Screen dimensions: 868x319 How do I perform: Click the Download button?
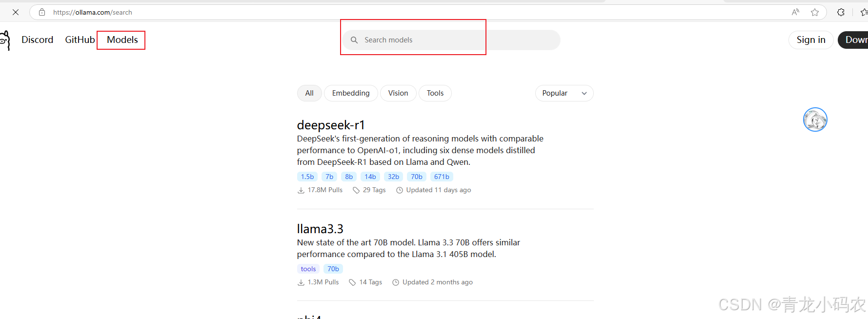coord(853,40)
